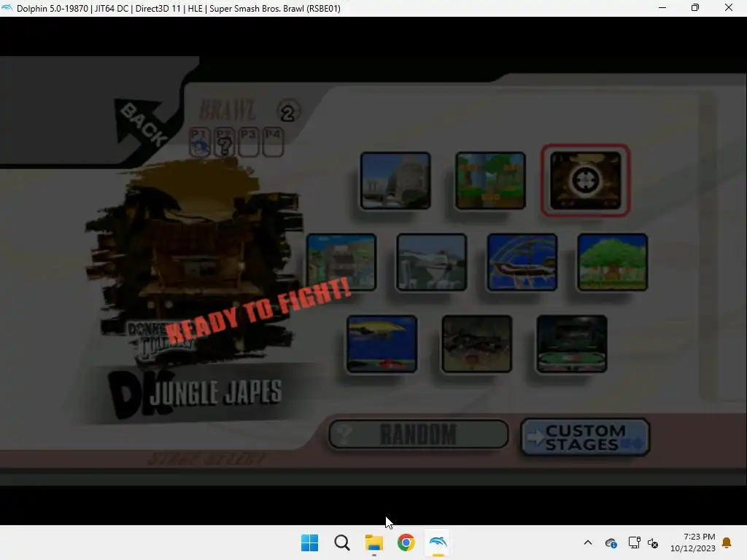747x560 pixels.
Task: Restore down the Dolphin window
Action: 695,8
